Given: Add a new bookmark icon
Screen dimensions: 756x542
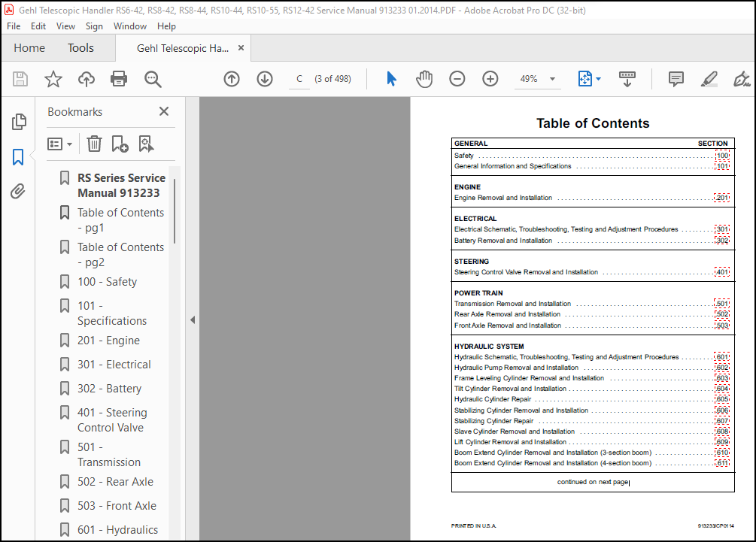Looking at the screenshot, I should click(120, 144).
